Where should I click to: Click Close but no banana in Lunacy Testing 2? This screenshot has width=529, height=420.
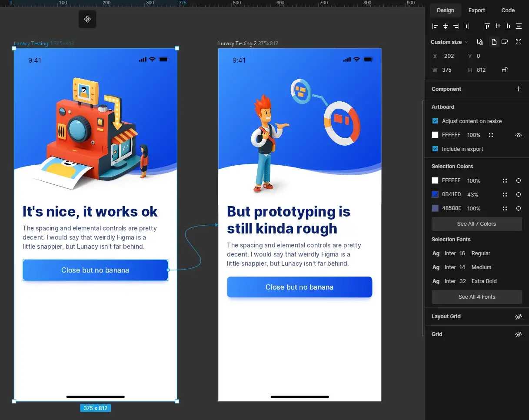coord(299,287)
